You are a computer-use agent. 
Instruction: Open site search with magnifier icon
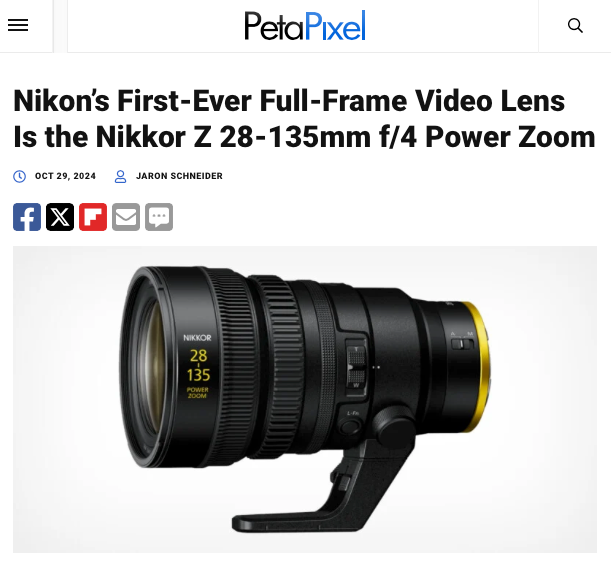(x=575, y=26)
